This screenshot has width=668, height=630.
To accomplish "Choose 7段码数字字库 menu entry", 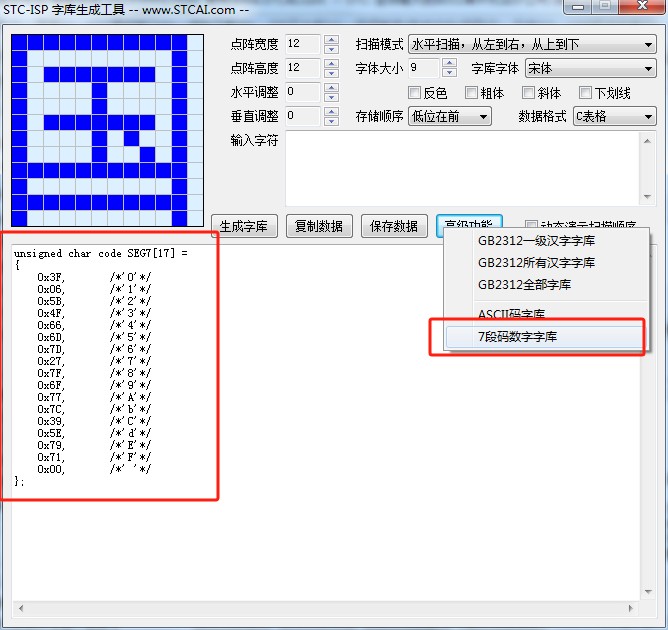I will [546, 337].
